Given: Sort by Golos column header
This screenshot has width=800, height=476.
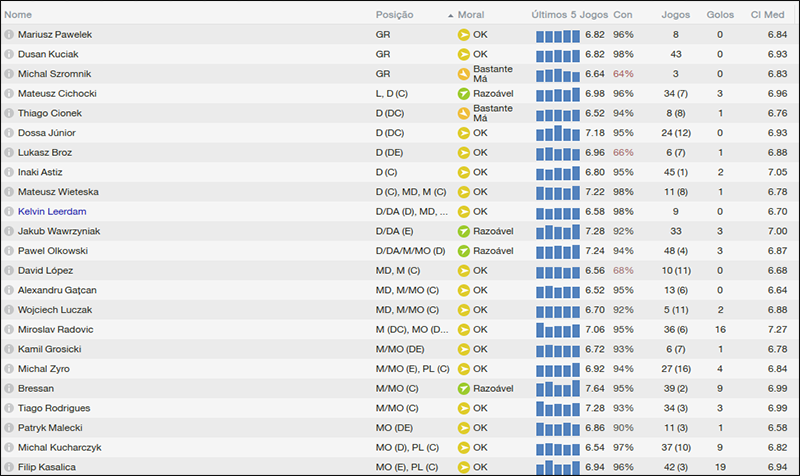Looking at the screenshot, I should click(x=719, y=16).
